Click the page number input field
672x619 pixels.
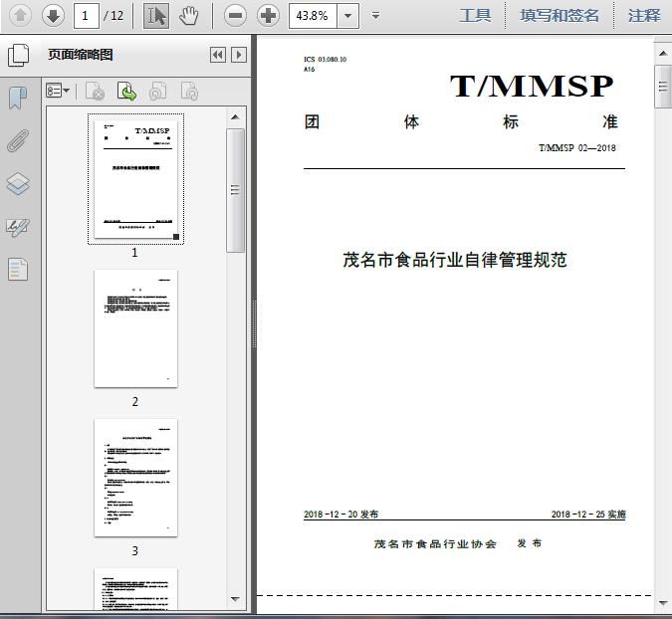pos(87,16)
